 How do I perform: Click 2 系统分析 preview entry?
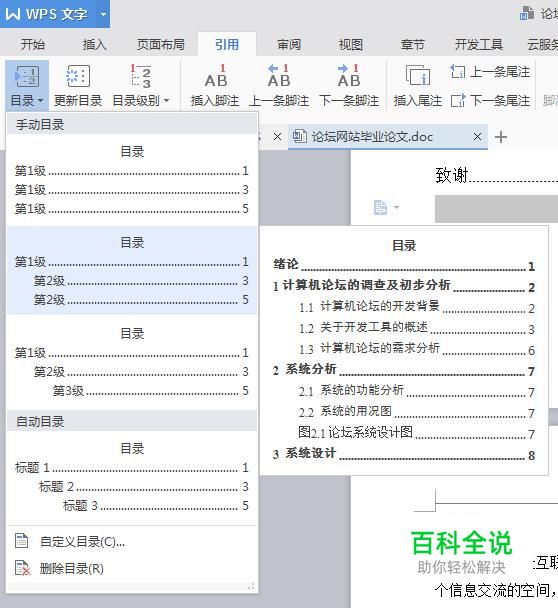[404, 370]
